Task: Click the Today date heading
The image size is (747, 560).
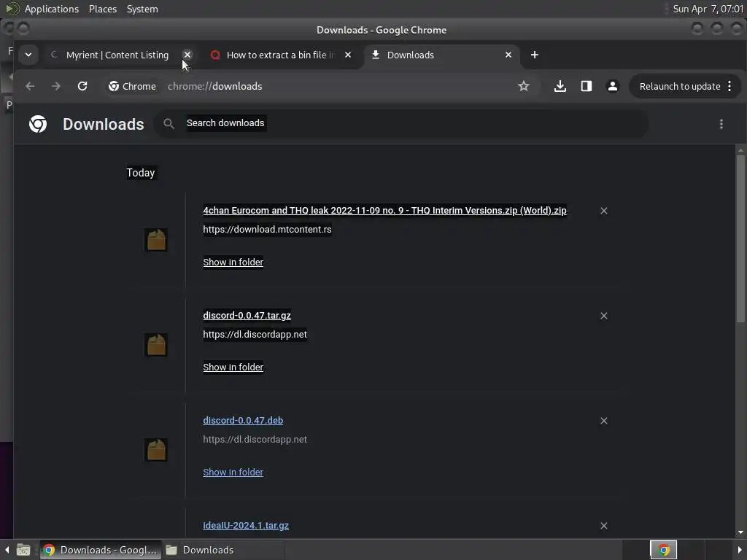Action: click(141, 173)
